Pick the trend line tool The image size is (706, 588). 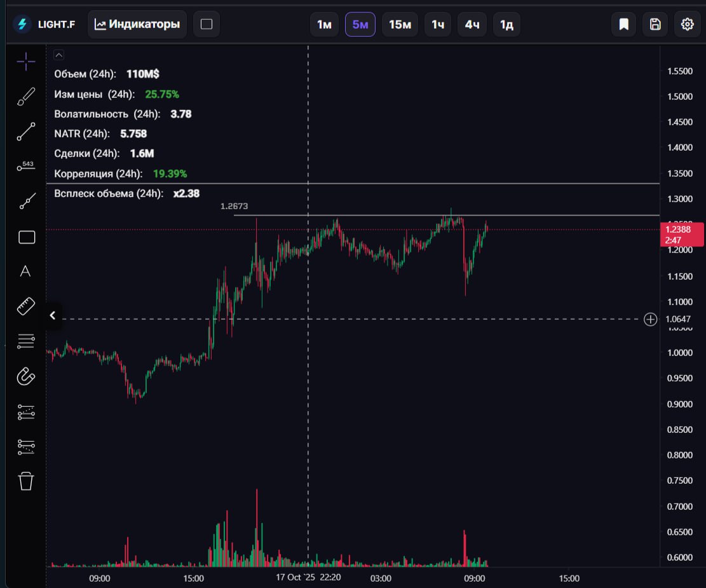coord(26,132)
